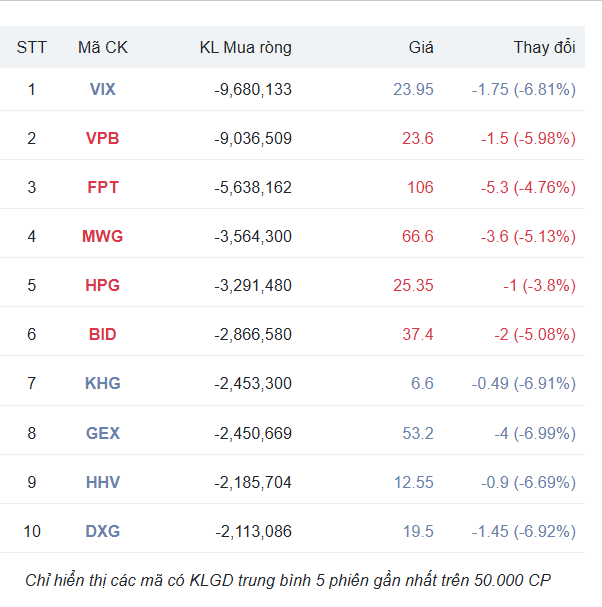Open the DXG stock code link

[103, 531]
